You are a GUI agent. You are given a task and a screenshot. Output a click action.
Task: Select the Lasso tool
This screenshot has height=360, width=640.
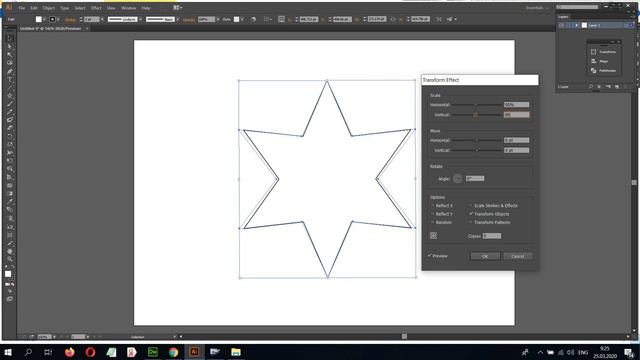10,63
